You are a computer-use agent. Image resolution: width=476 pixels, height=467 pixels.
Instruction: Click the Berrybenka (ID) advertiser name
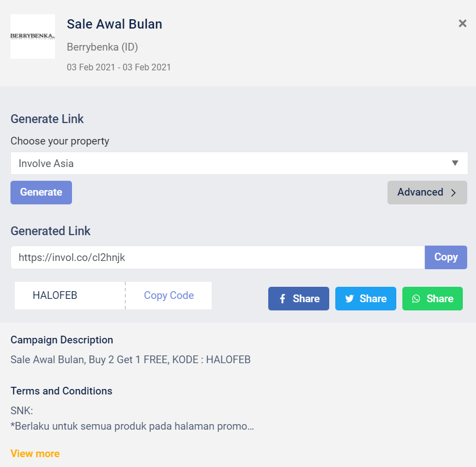click(102, 47)
